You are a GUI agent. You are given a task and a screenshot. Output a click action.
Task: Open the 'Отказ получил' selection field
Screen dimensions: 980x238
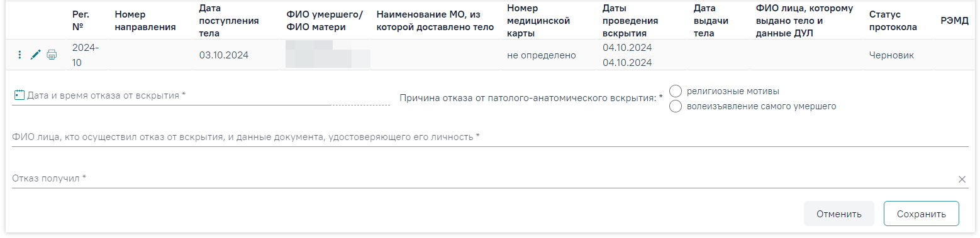[x=483, y=179]
